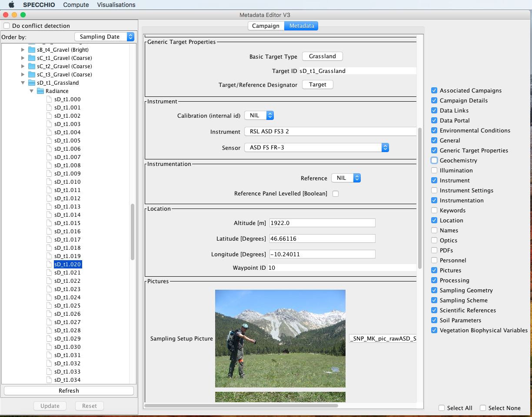The height and width of the screenshot is (417, 532).
Task: Click folder icon of sB_t4_Gravel (Bright)
Action: tap(32, 50)
